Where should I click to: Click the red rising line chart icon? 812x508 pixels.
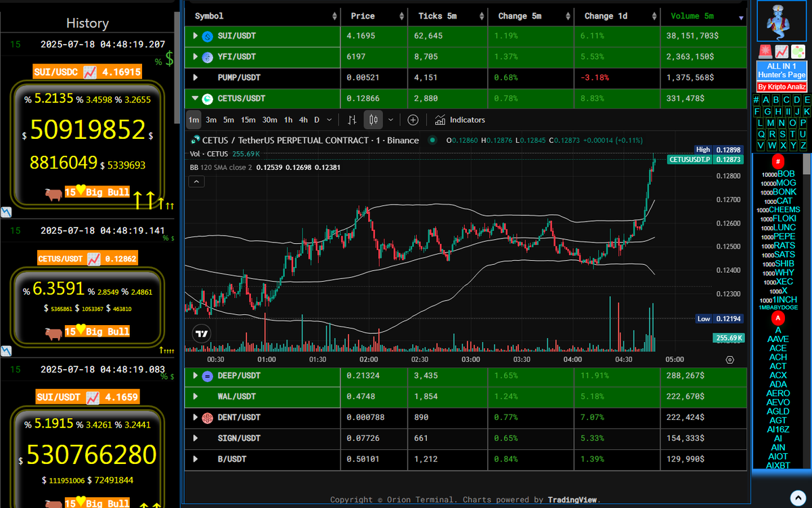pyautogui.click(x=782, y=51)
